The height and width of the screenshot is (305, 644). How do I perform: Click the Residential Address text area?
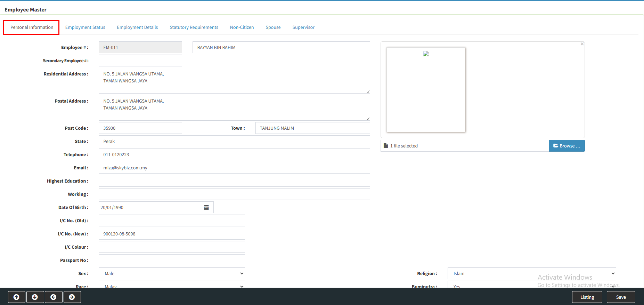234,81
